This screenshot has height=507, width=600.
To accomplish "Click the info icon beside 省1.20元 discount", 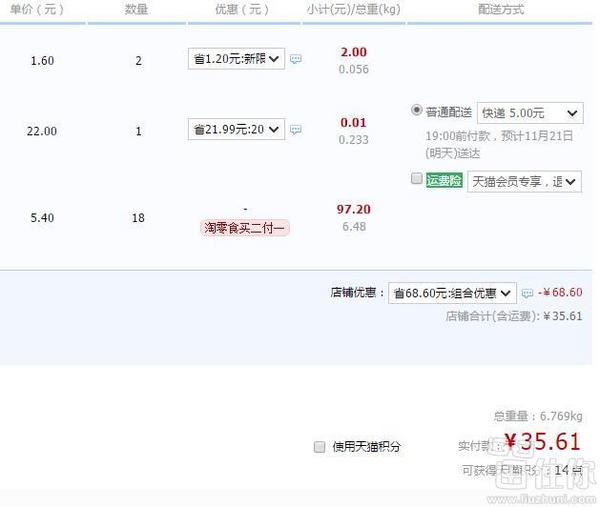I will 296,60.
